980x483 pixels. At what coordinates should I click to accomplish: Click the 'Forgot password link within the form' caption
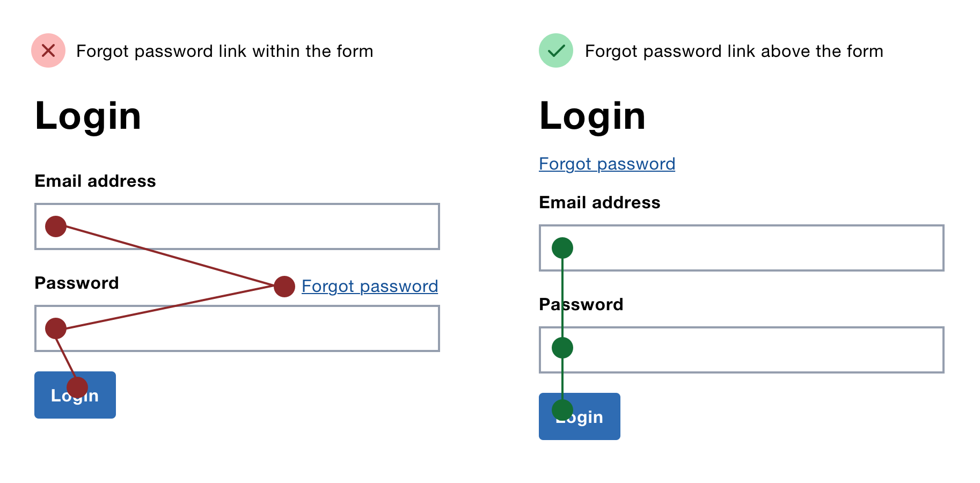[224, 51]
